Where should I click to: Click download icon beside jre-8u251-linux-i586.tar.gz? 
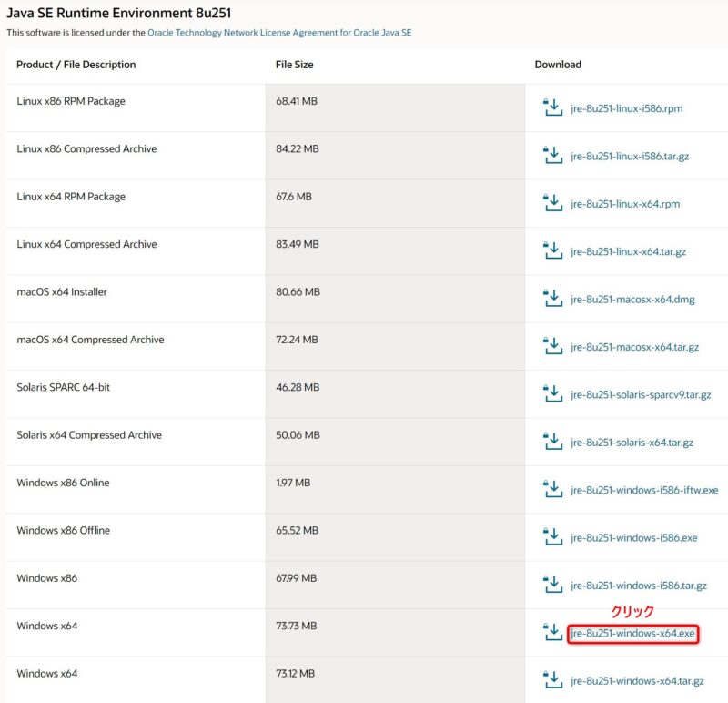552,156
